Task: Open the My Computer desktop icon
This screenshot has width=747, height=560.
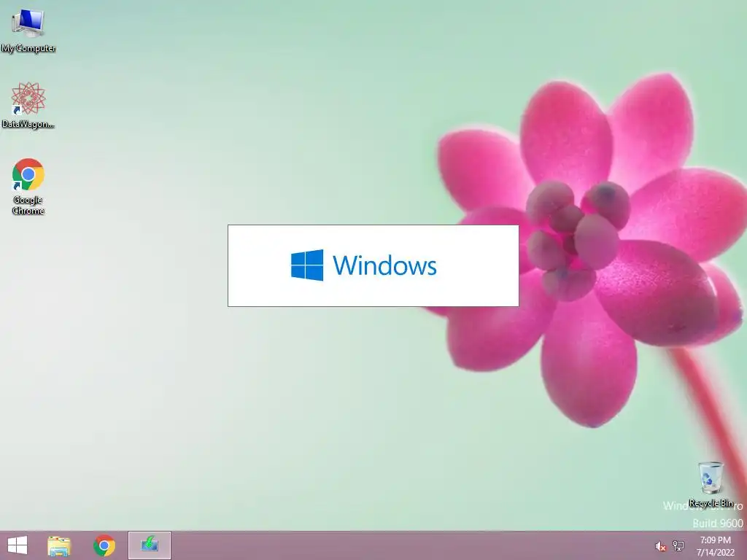Action: pos(28,31)
